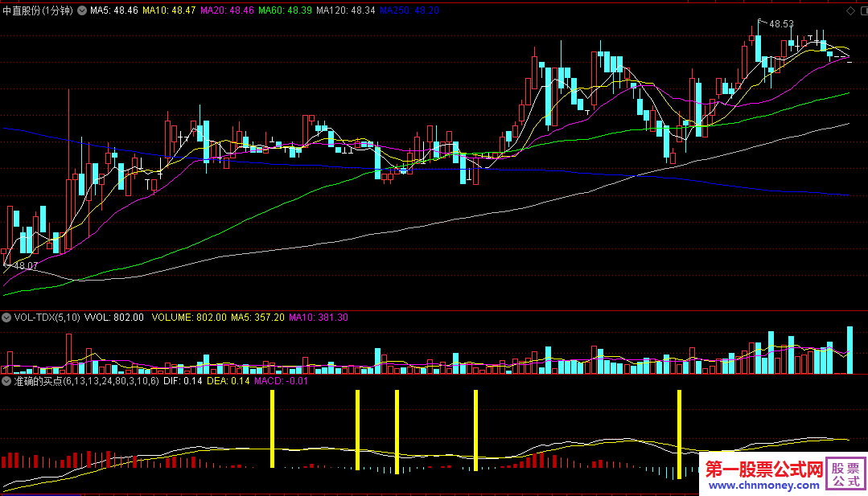Select the volume MA5: 357.20 value

(x=257, y=318)
